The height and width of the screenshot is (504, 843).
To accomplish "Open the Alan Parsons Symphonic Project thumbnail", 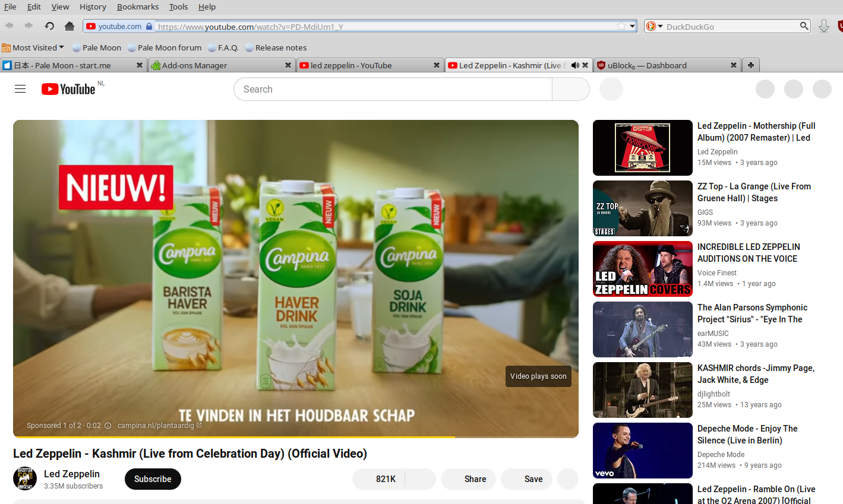I will pyautogui.click(x=643, y=329).
